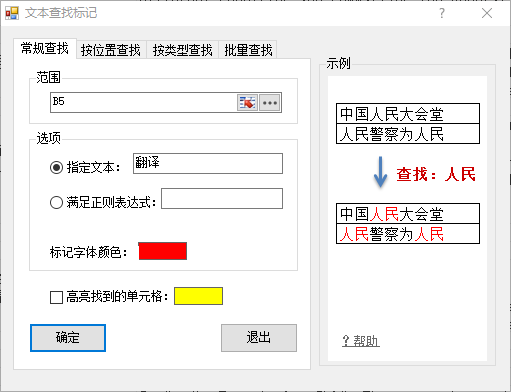Click the question mark help button in title bar
This screenshot has width=511, height=392.
tap(442, 13)
